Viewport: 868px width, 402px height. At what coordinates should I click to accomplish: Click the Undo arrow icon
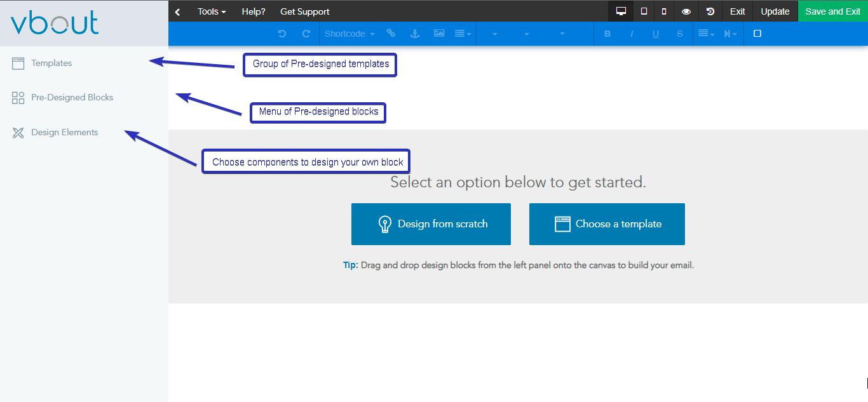[x=282, y=34]
